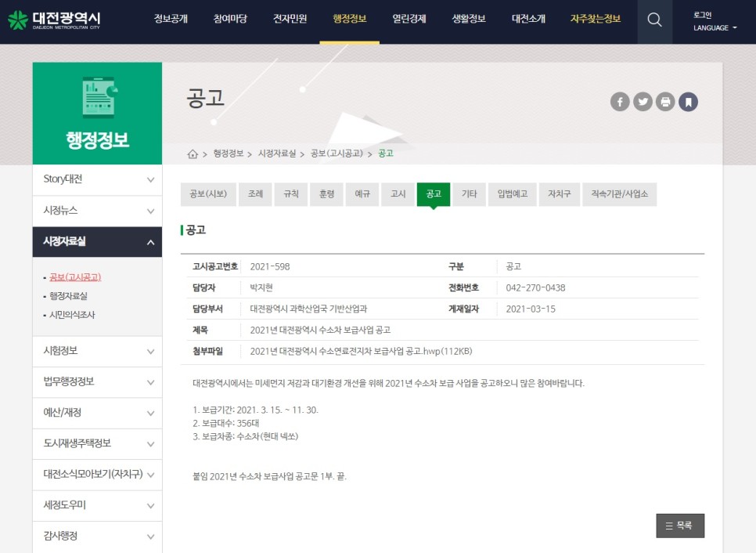This screenshot has width=756, height=553.
Task: Click the line 보급대수: 356대
Action: [226, 423]
